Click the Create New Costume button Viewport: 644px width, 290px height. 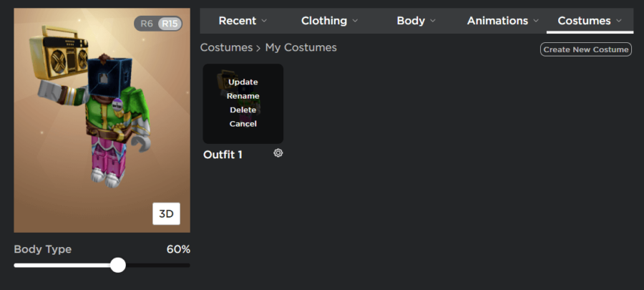tap(585, 49)
